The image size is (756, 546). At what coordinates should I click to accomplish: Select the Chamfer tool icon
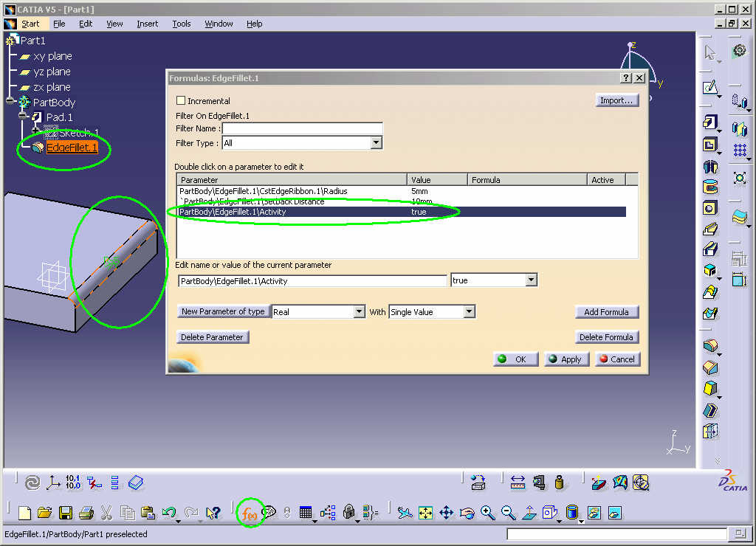[710, 367]
